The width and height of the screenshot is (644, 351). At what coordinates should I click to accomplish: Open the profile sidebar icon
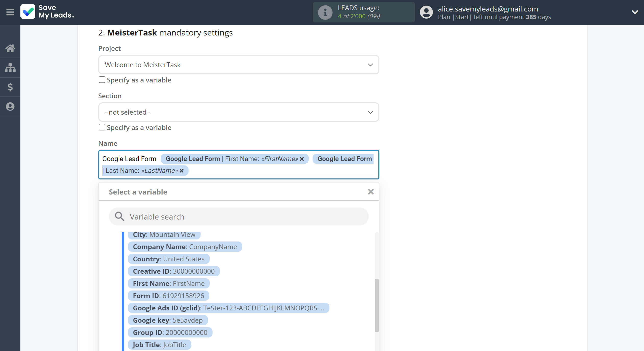coord(10,106)
